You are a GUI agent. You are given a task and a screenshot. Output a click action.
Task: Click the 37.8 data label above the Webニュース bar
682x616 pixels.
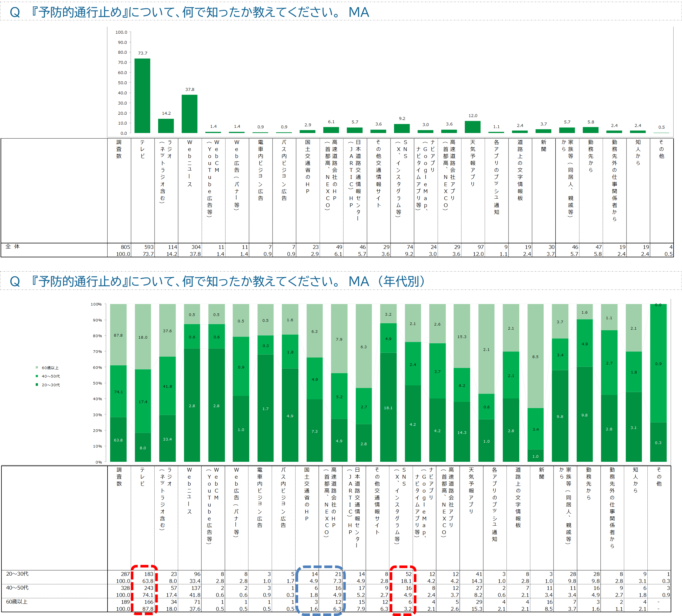pyautogui.click(x=190, y=89)
